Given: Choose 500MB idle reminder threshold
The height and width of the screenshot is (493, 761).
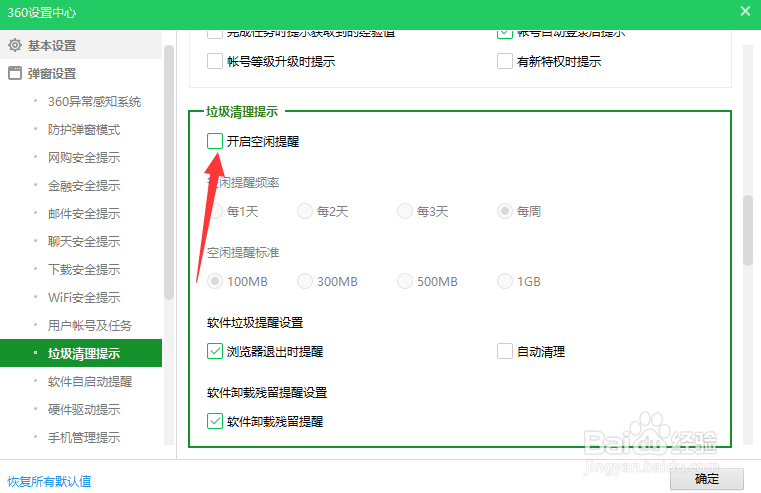Looking at the screenshot, I should [405, 281].
